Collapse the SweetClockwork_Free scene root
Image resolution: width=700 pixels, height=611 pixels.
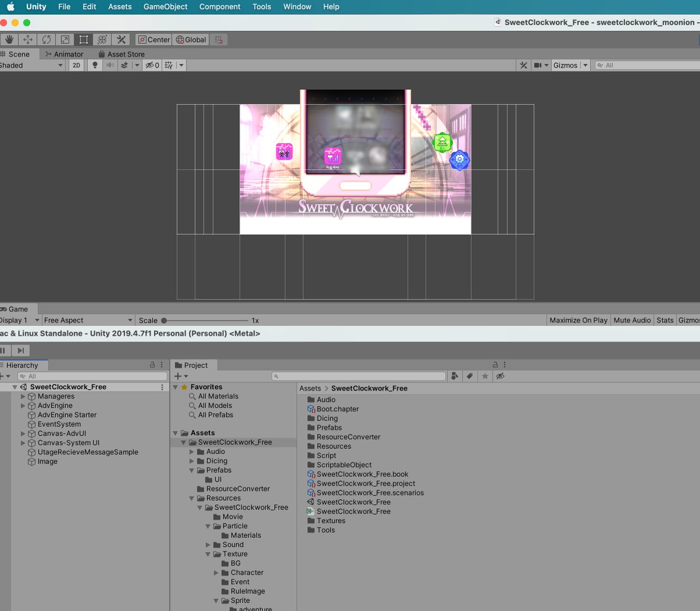(15, 387)
